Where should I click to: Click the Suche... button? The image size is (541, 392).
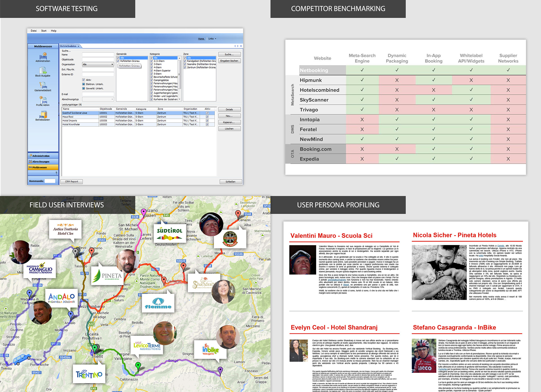pyautogui.click(x=229, y=54)
